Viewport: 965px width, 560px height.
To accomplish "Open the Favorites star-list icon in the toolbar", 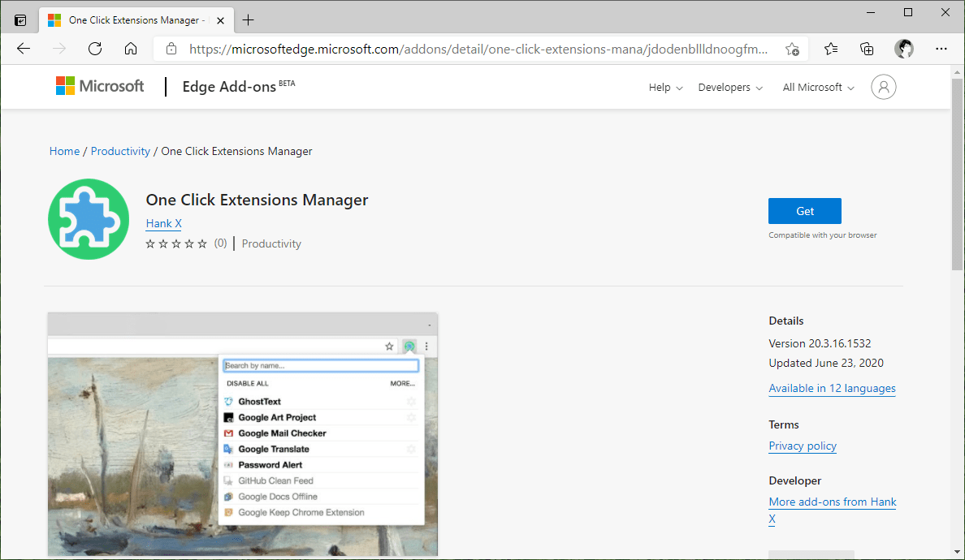I will coord(830,48).
